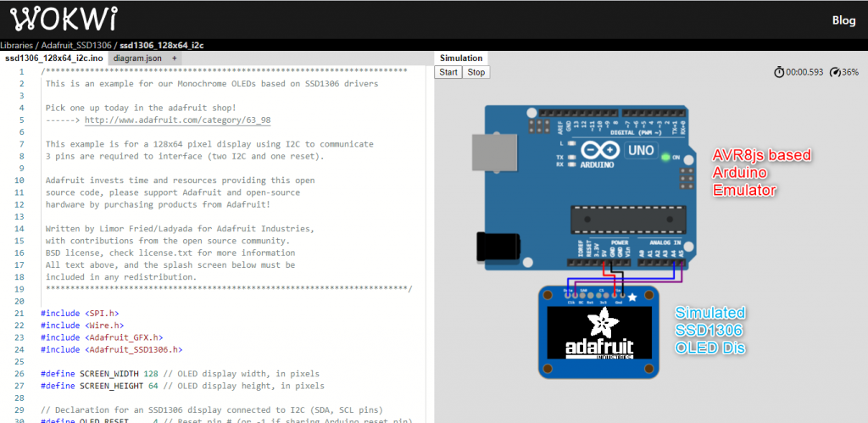The width and height of the screenshot is (868, 423).
Task: Click the 'BSD license, check license.txt' comment line
Action: (x=170, y=253)
